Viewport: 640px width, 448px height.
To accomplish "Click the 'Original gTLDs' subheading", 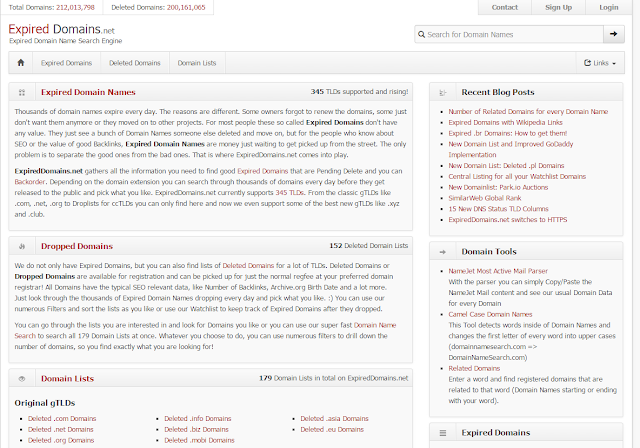I will pos(45,403).
